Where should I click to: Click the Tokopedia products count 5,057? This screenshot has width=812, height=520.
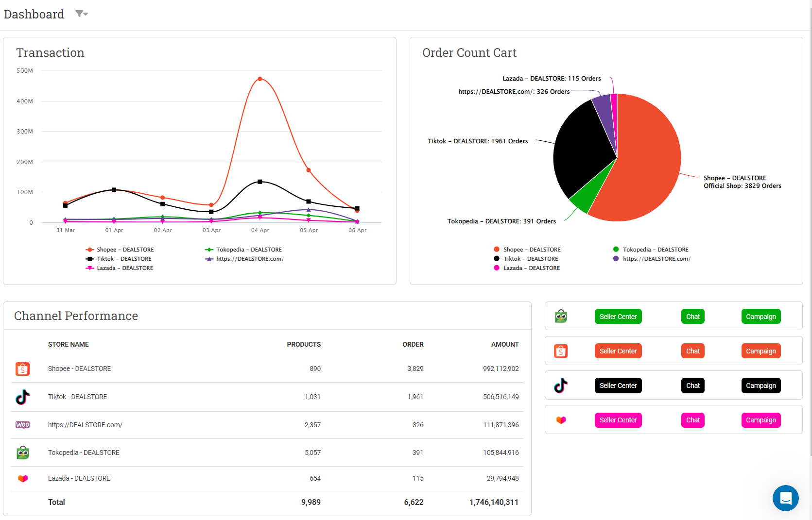pyautogui.click(x=313, y=453)
